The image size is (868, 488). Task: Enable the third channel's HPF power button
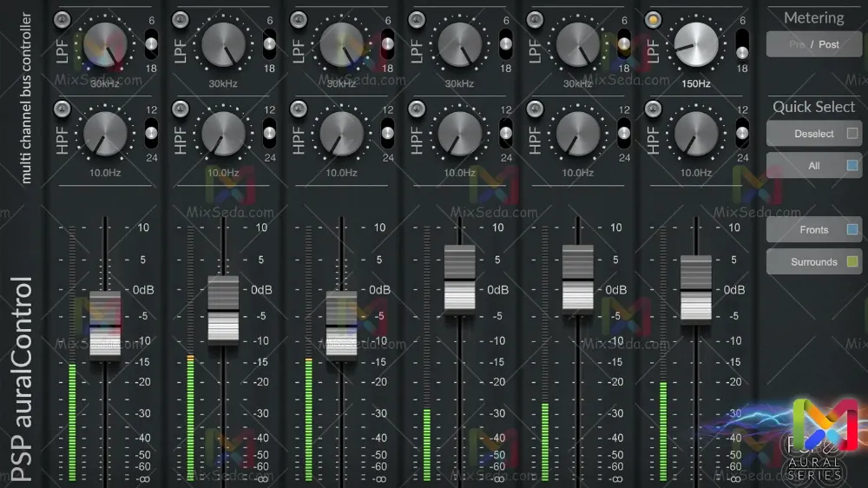coord(298,109)
